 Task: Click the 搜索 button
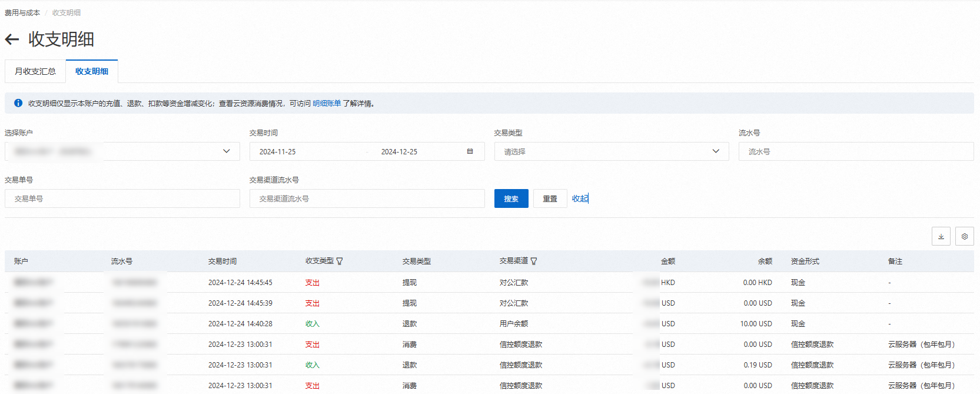tap(511, 198)
